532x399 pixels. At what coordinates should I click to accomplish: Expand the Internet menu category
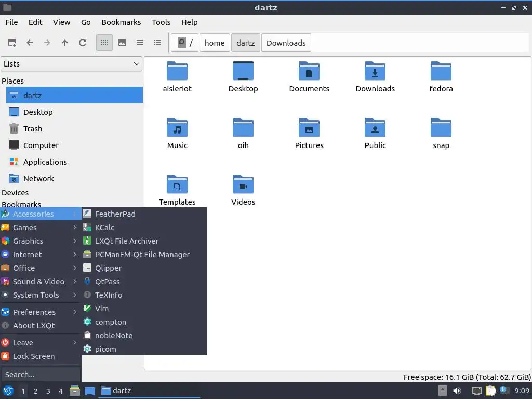coord(41,255)
